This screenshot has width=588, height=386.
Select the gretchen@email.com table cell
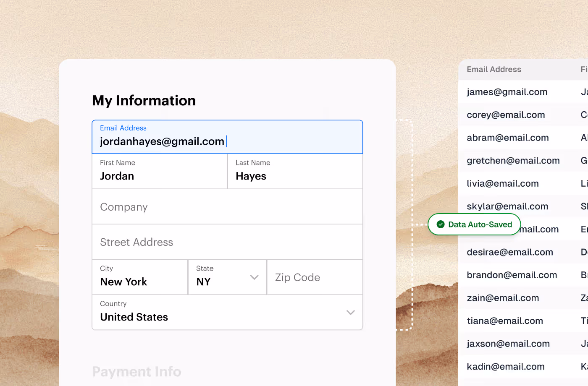coord(513,161)
